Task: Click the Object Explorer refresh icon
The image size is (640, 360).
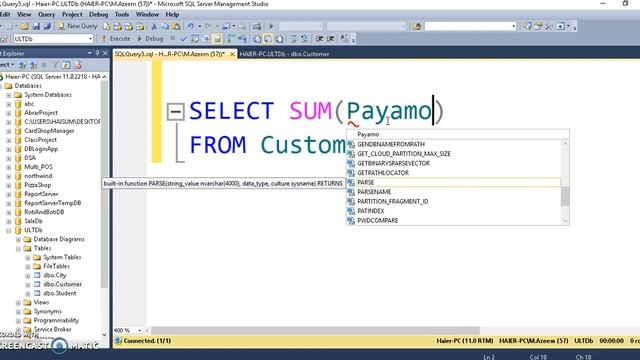Action: (66, 65)
